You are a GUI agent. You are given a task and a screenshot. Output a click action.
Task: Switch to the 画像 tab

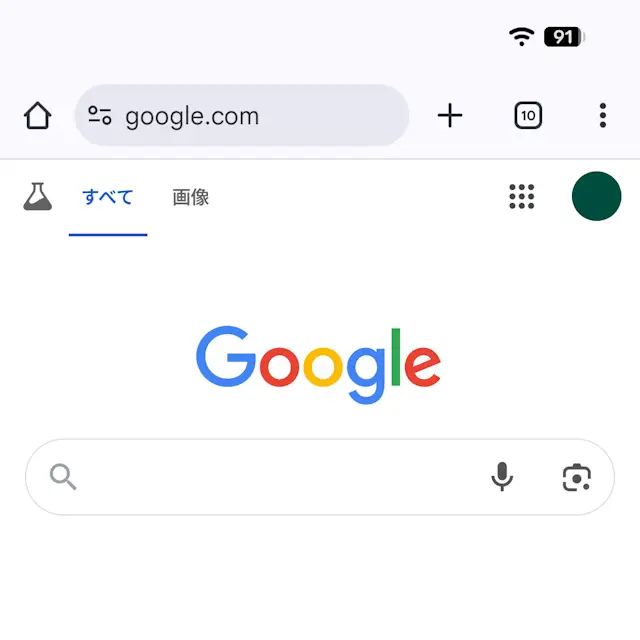point(191,197)
